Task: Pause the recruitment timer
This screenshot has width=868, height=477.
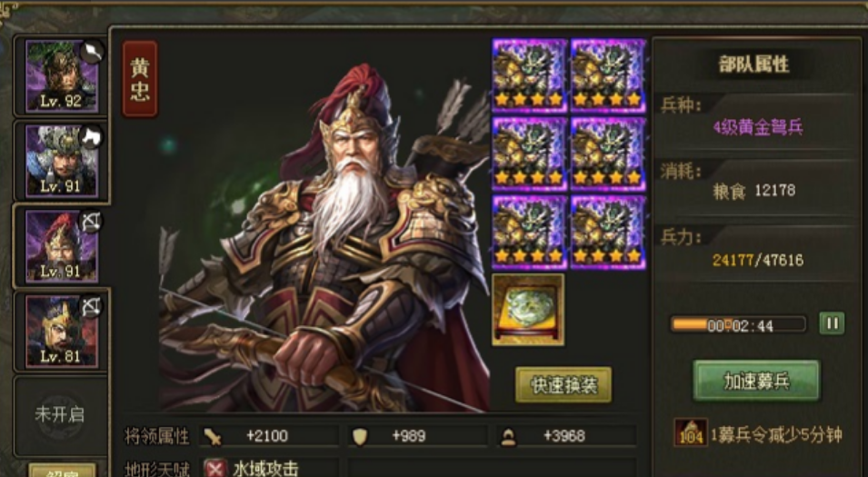Action: 832,323
